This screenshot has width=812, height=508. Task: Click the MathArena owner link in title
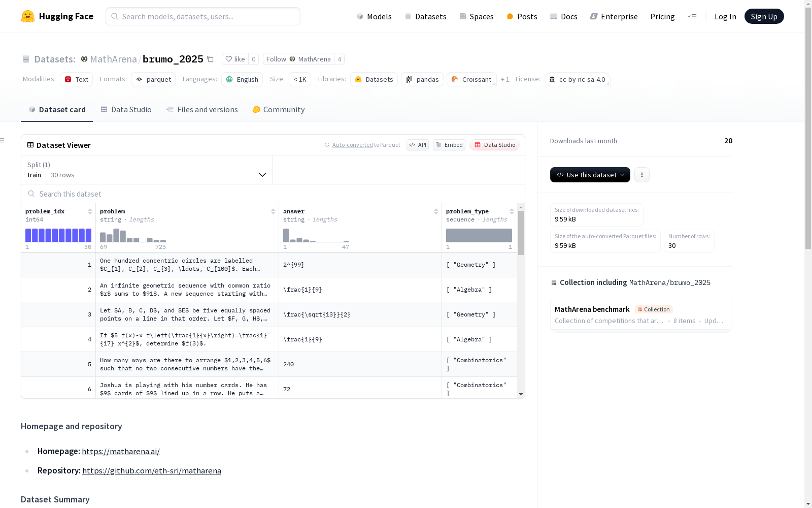pos(113,59)
